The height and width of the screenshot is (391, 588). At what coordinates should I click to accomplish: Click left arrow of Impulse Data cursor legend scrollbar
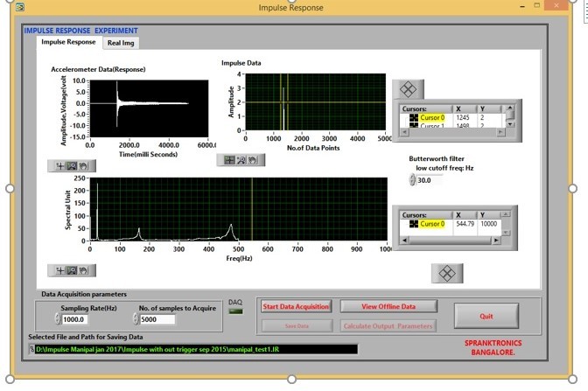coord(404,132)
